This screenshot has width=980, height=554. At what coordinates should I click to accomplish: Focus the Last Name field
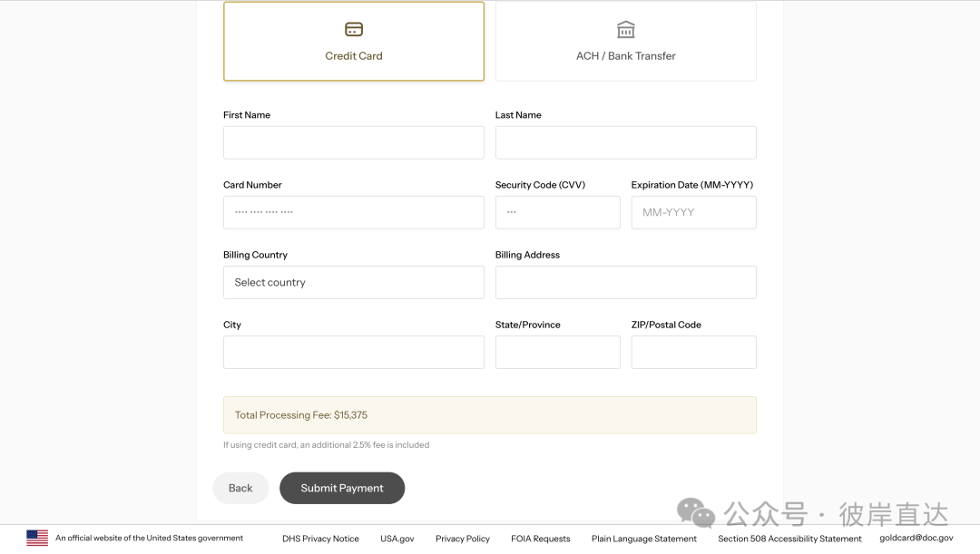coord(625,142)
